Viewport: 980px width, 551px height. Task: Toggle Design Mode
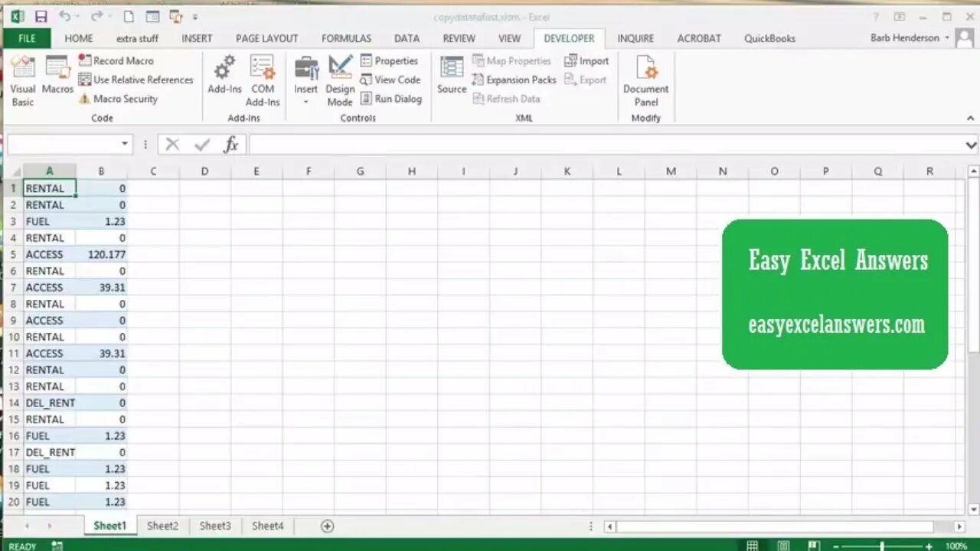[340, 81]
